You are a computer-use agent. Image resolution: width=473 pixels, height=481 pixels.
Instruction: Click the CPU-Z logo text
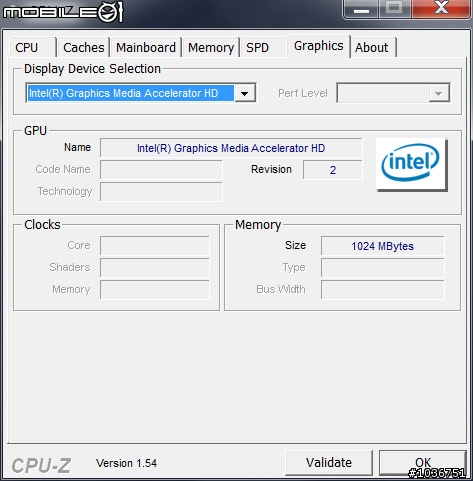pos(41,465)
